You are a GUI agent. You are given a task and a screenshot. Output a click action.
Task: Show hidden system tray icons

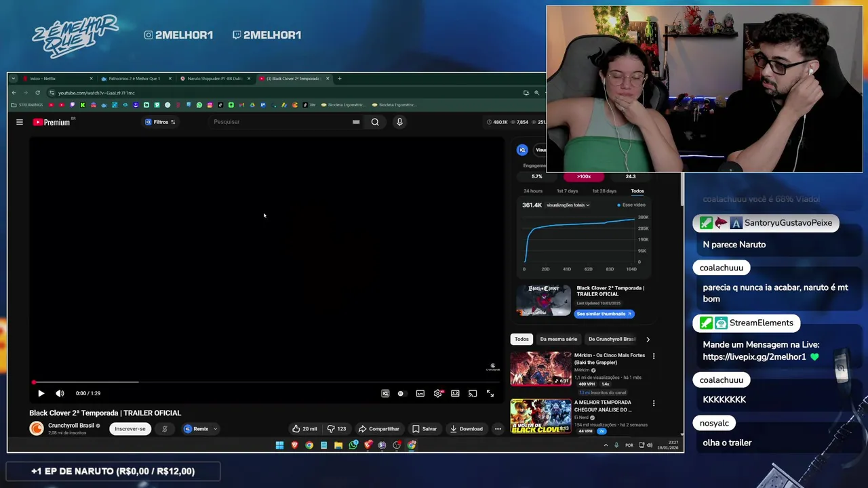[x=606, y=445]
